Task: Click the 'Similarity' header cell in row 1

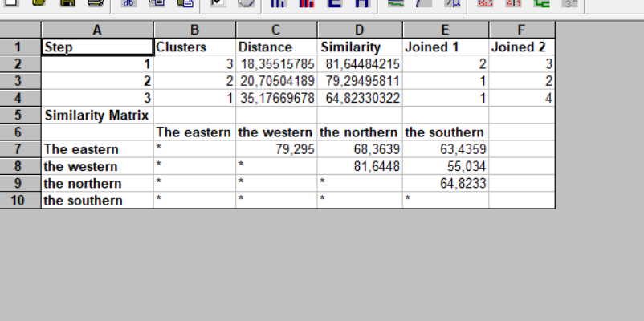Action: (360, 47)
